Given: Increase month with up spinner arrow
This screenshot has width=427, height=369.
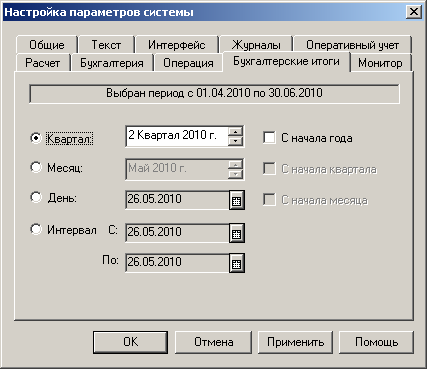Looking at the screenshot, I should [235, 165].
